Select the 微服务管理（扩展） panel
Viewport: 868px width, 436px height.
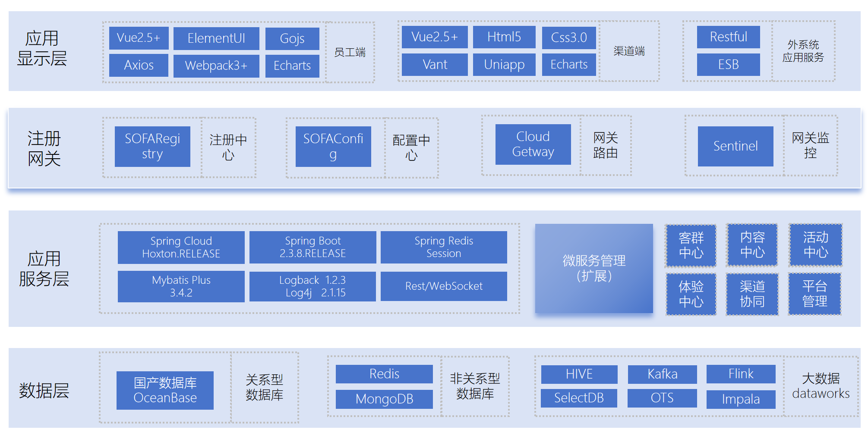594,268
